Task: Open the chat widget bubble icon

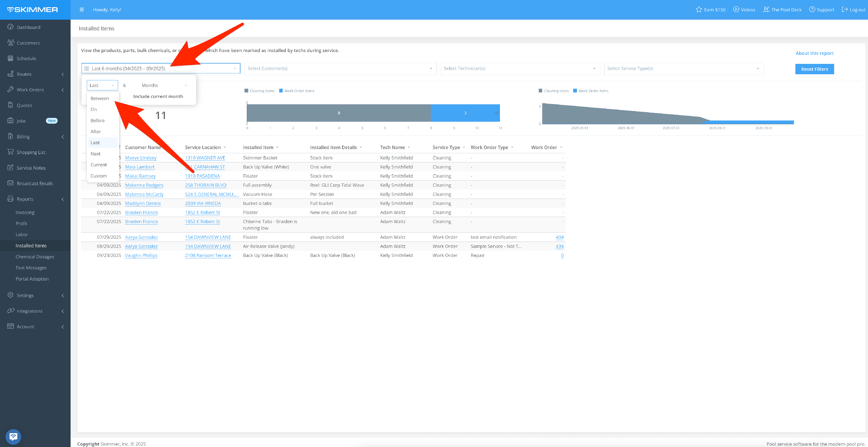Action: pyautogui.click(x=13, y=436)
